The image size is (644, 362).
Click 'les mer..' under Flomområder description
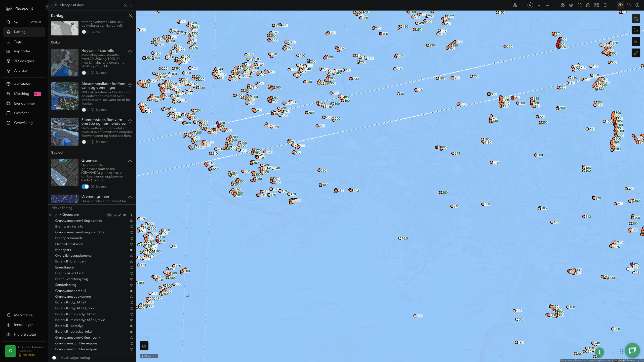(102, 142)
